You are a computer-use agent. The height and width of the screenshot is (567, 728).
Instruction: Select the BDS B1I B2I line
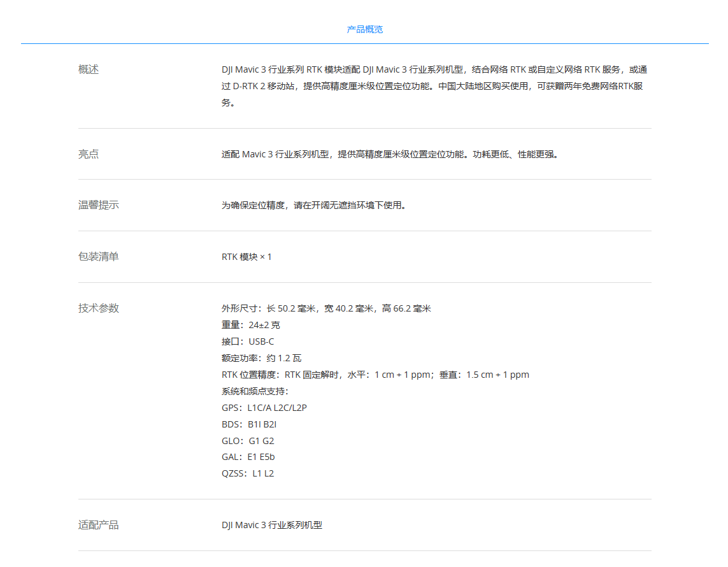pos(249,424)
